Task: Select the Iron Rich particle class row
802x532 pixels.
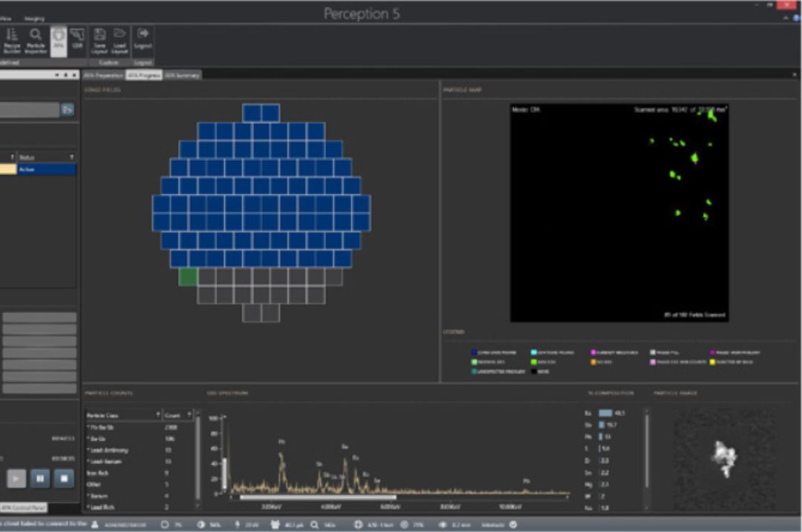Action: pyautogui.click(x=138, y=473)
